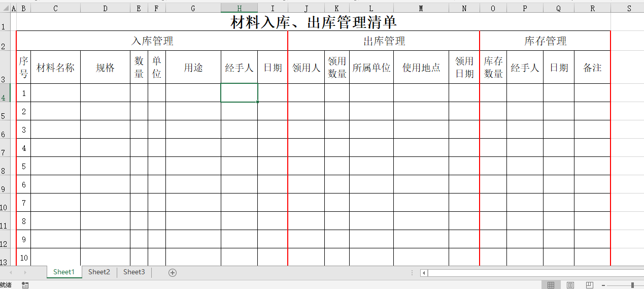Viewport: 644px width, 289px height.
Task: Switch to Page Break Preview view
Action: coord(589,285)
